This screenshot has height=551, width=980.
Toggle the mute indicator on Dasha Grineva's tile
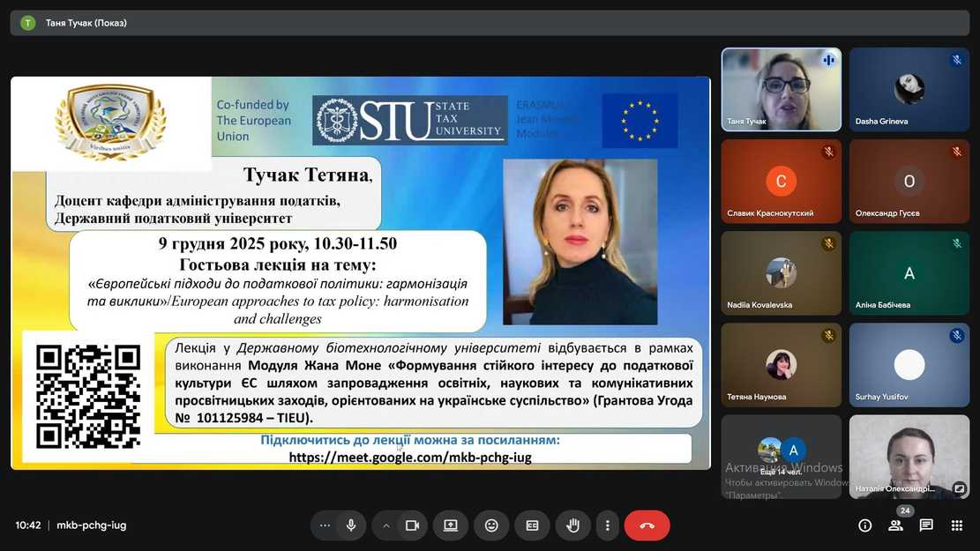[956, 59]
